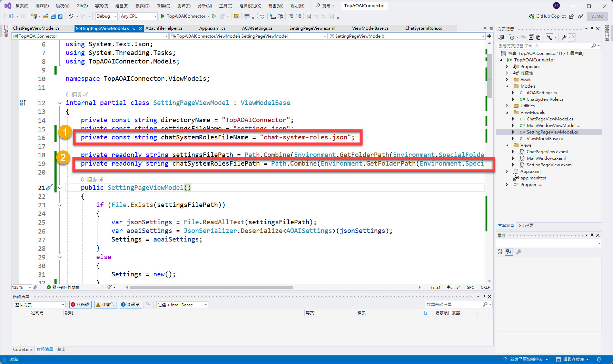Click the code cleanup broom icon
The width and height of the screenshot is (613, 364).
click(x=110, y=287)
